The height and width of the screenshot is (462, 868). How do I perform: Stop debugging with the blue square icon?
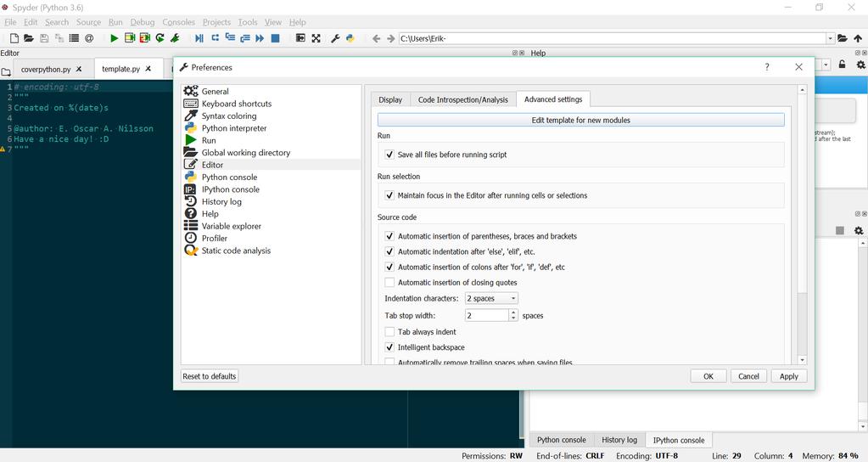coord(275,38)
